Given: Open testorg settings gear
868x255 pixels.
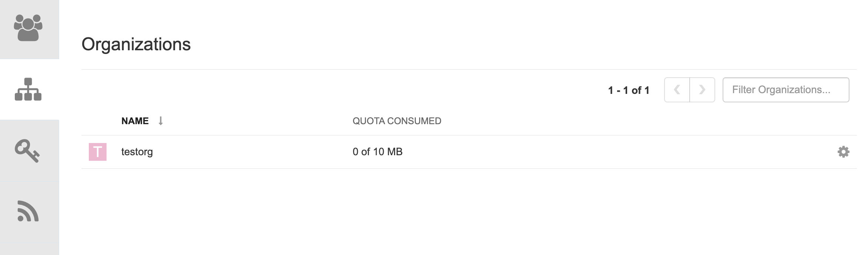Looking at the screenshot, I should click(843, 152).
